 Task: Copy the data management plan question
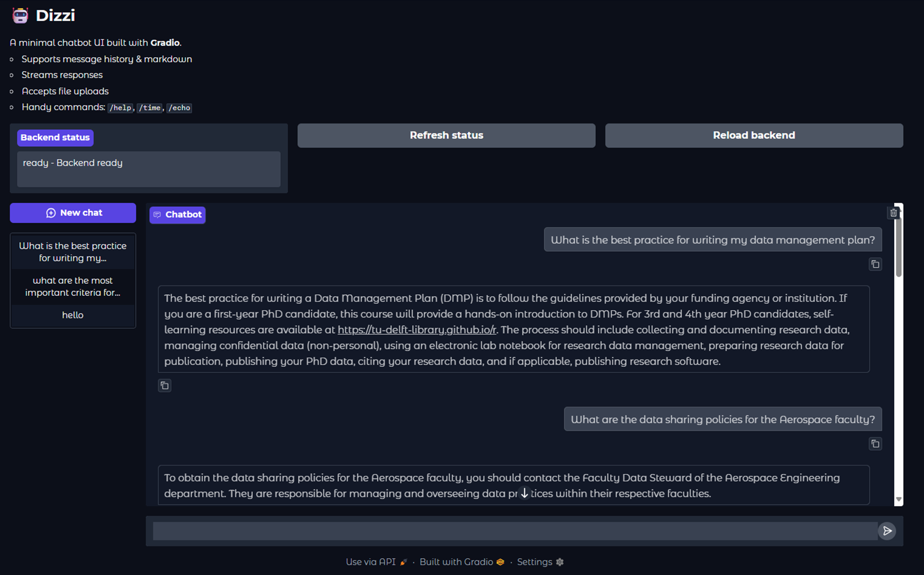pyautogui.click(x=875, y=264)
